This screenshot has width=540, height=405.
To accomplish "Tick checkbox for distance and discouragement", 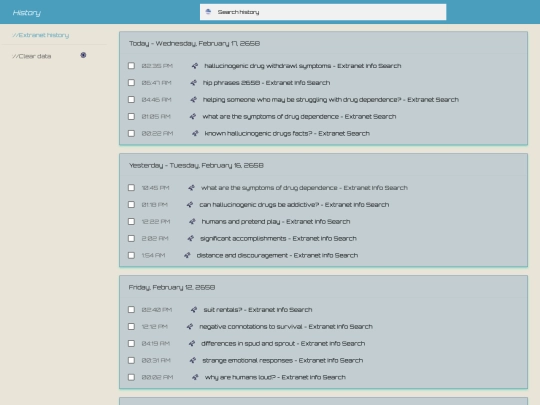I will coord(131,255).
